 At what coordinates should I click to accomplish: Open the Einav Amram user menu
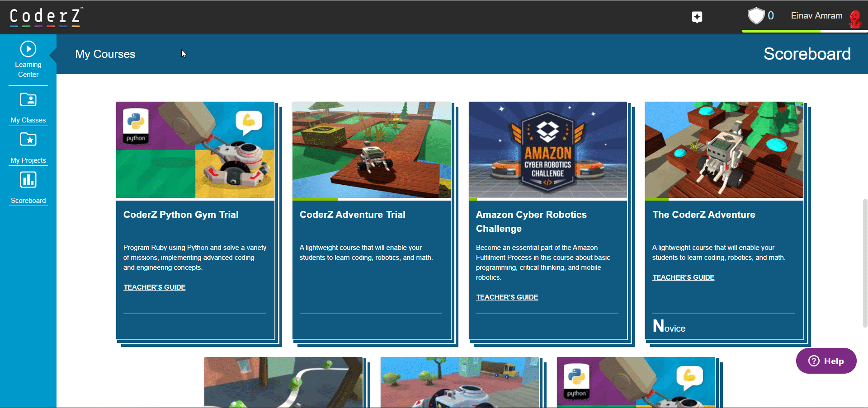816,16
